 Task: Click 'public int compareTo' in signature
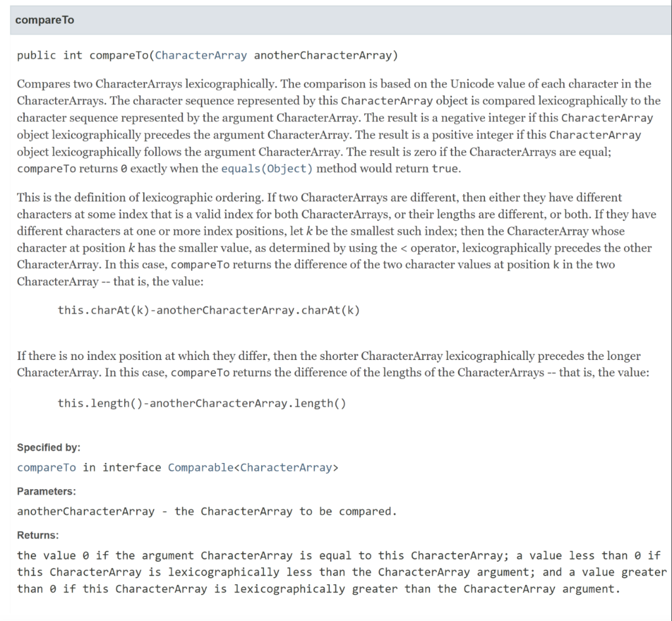(83, 55)
